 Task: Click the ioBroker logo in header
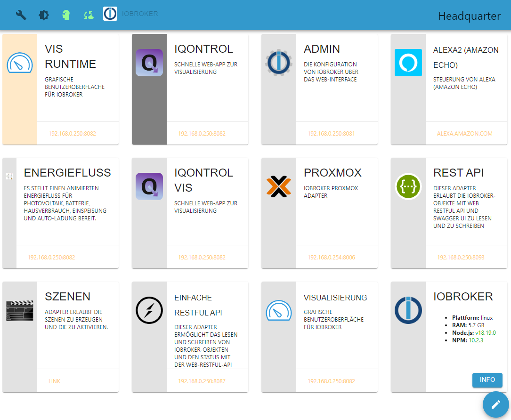[x=110, y=14]
